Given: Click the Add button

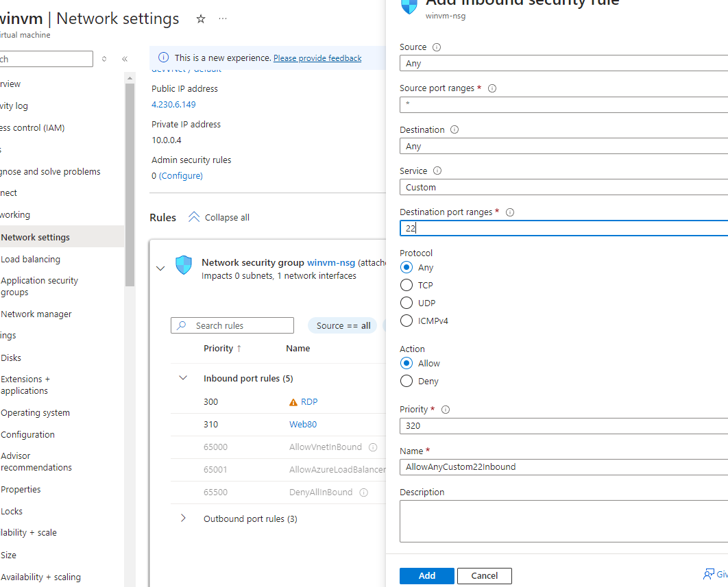Looking at the screenshot, I should click(426, 576).
